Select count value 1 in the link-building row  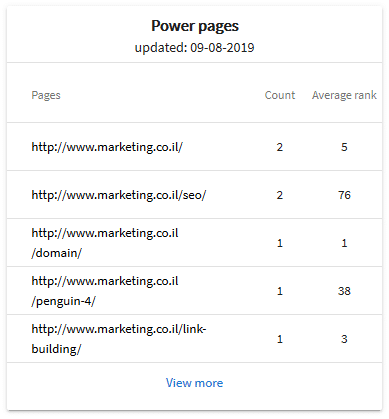coord(280,339)
